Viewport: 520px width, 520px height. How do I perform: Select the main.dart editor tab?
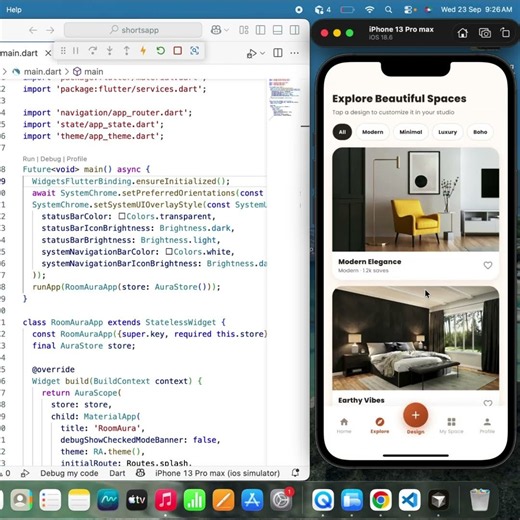pos(19,53)
